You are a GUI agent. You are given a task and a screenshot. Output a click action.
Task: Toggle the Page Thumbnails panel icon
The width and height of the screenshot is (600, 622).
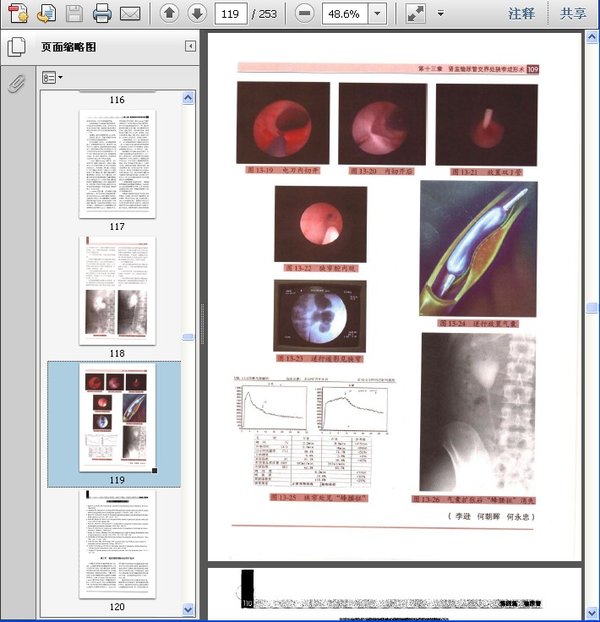point(16,47)
